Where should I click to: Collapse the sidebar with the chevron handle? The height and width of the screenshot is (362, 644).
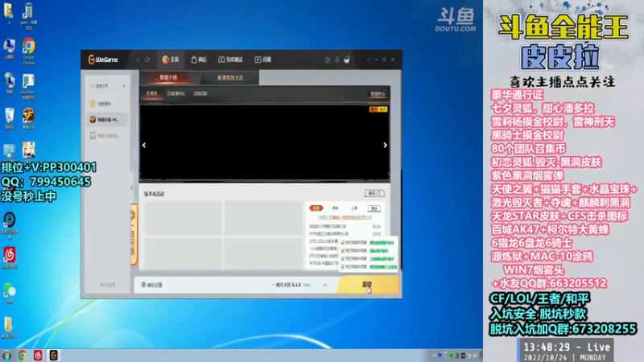[x=132, y=188]
